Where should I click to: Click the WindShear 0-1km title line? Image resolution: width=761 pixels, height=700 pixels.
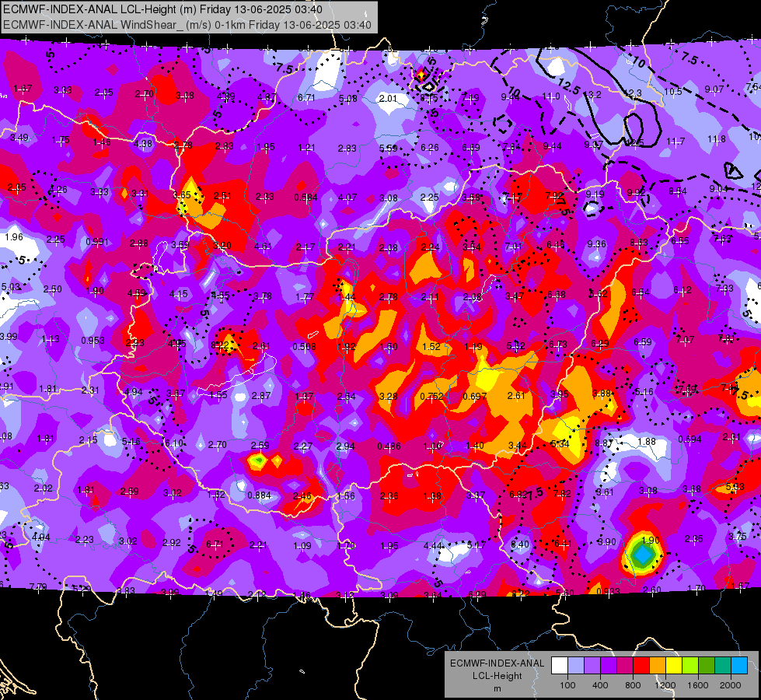pyautogui.click(x=187, y=25)
